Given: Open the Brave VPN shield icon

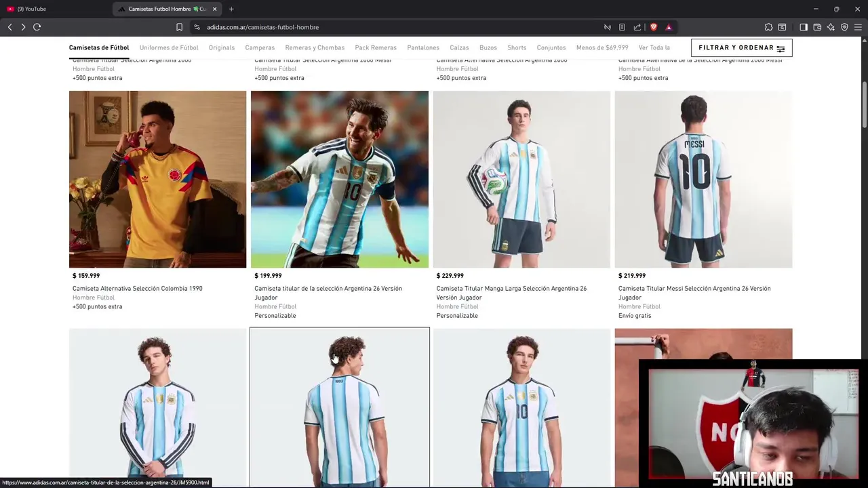Looking at the screenshot, I should pos(844,27).
